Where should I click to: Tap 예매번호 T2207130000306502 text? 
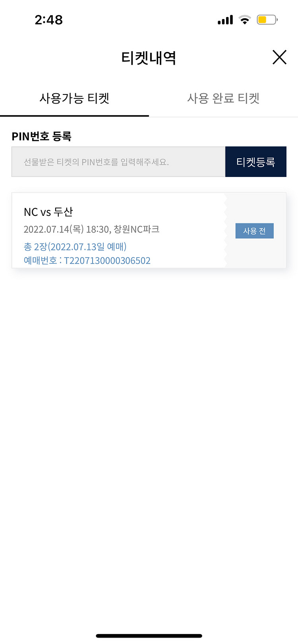point(87,261)
